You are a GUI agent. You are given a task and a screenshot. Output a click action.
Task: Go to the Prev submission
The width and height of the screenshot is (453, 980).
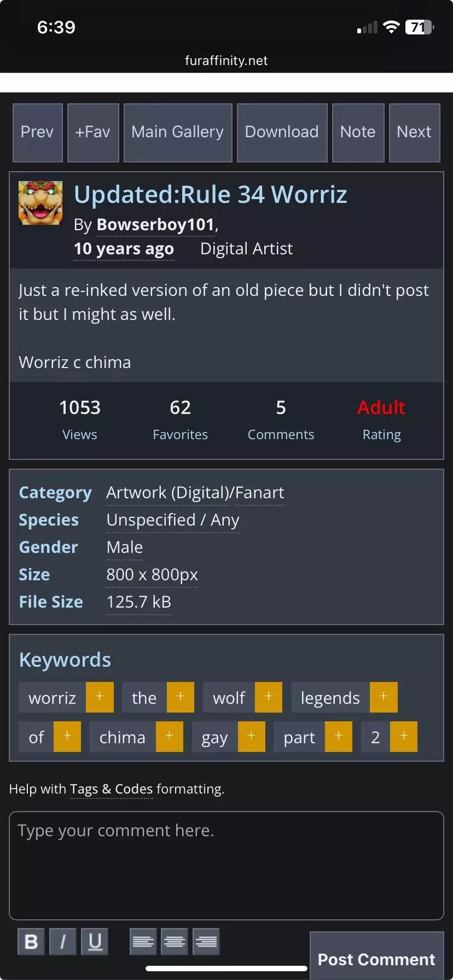click(x=37, y=132)
